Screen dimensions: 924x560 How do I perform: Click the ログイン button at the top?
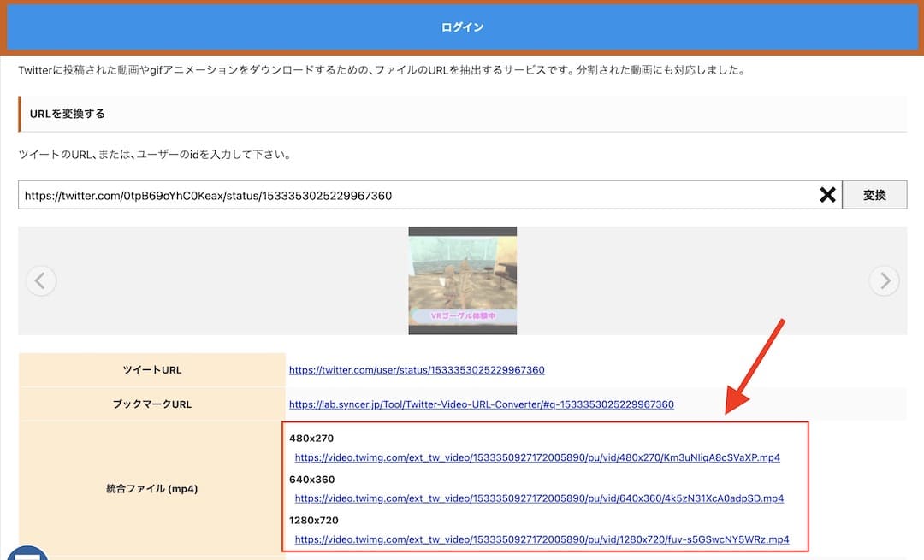[x=462, y=27]
